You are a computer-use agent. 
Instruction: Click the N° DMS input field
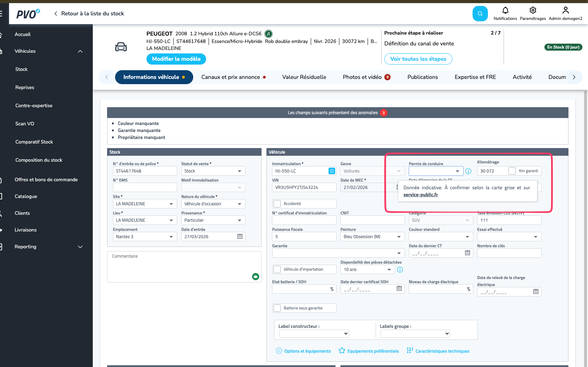(145, 188)
